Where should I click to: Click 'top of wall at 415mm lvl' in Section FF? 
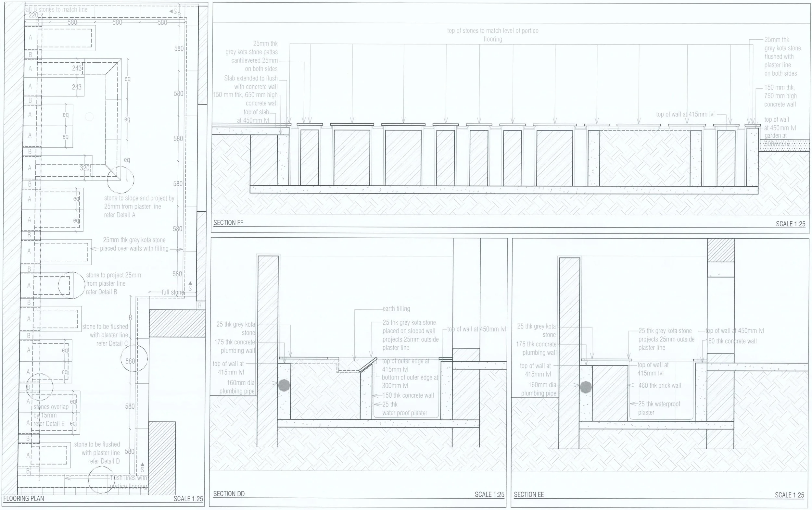685,114
